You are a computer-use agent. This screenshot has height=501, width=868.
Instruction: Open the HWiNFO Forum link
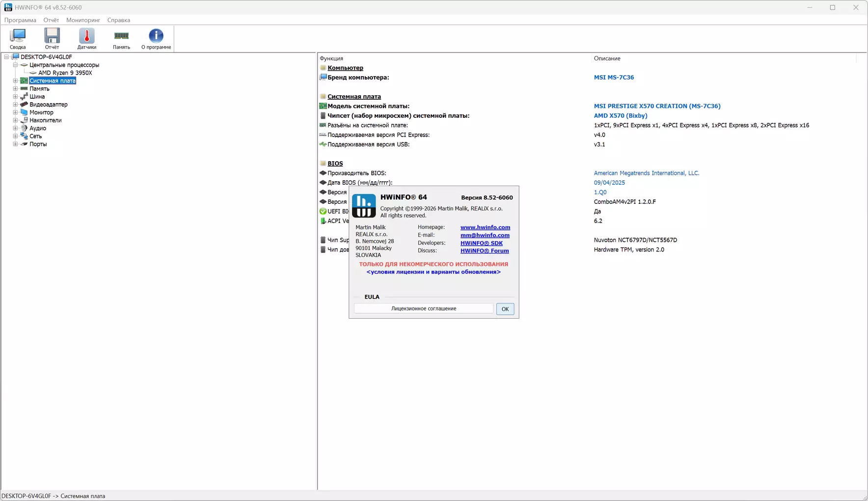[x=485, y=251]
